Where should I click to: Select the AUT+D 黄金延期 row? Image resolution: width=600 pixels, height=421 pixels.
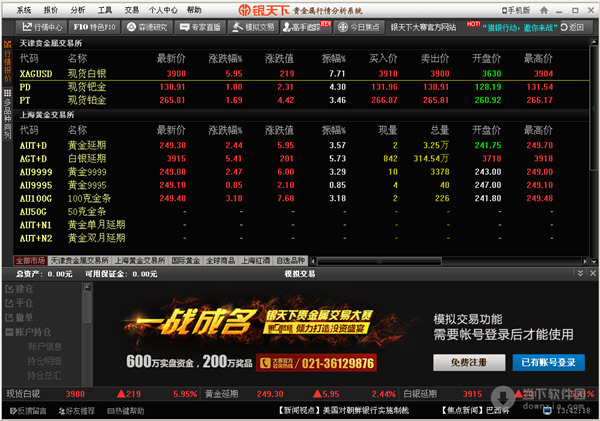coord(301,145)
